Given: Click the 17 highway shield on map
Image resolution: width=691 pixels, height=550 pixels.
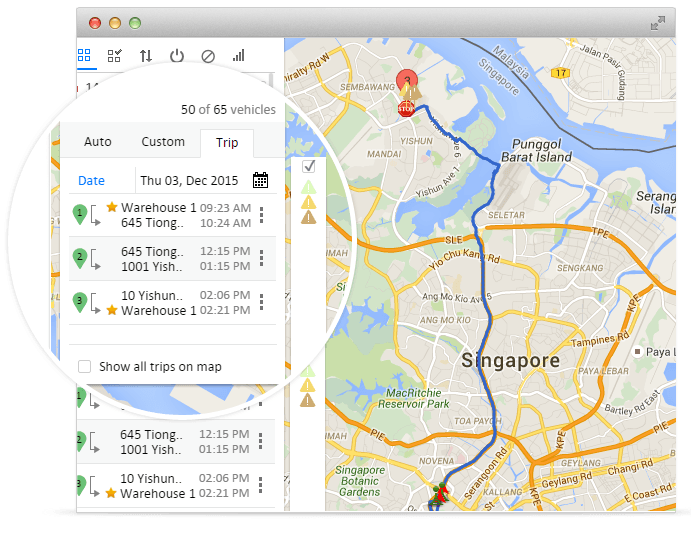Looking at the screenshot, I should pyautogui.click(x=561, y=73).
